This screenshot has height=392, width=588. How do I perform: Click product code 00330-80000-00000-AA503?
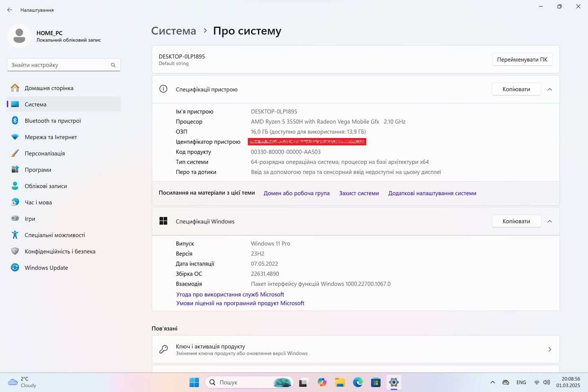tap(286, 152)
